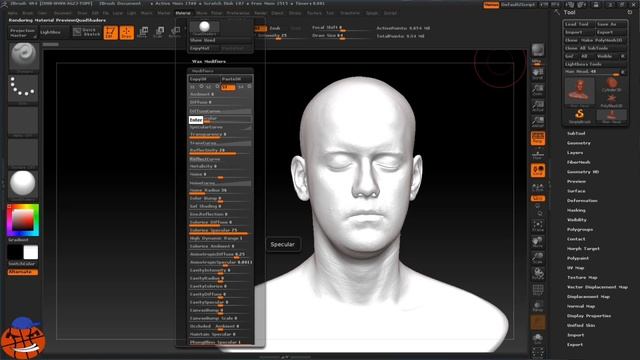Open the Material menu
This screenshot has height=360, width=640.
[x=183, y=13]
